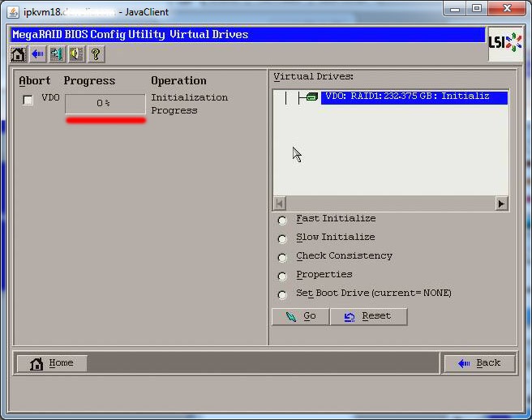Viewport: 532px width, 420px height.
Task: Click the left arrow of the drives scrollbar
Action: 280,204
